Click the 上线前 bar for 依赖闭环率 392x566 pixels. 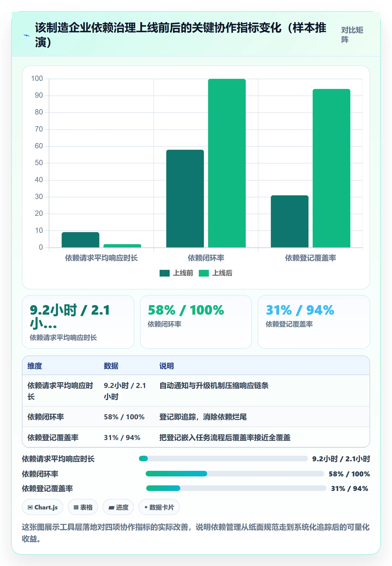click(x=185, y=198)
